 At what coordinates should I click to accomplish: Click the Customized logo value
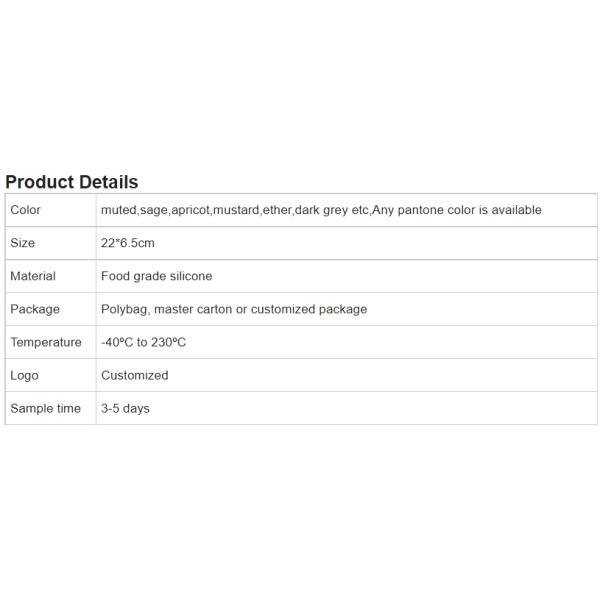click(135, 375)
